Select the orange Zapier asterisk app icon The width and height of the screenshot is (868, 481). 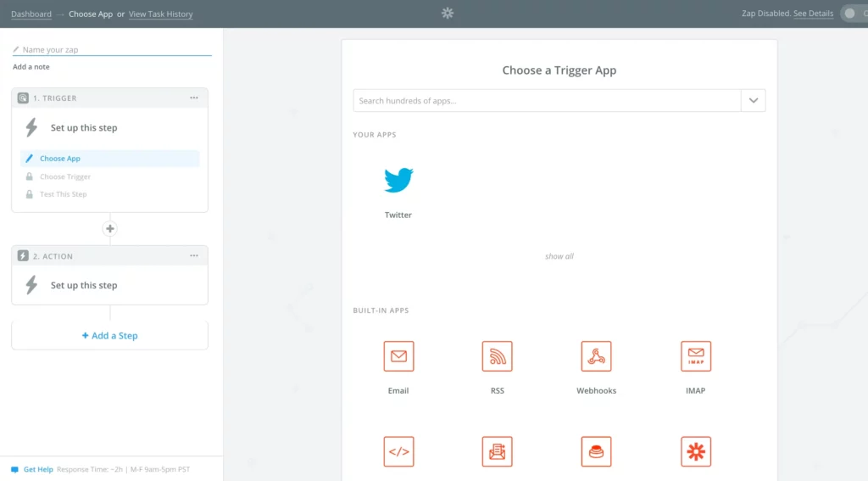[x=696, y=451]
